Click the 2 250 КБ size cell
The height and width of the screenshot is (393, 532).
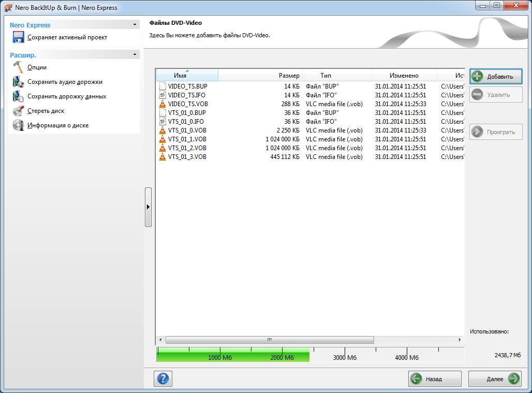(288, 130)
